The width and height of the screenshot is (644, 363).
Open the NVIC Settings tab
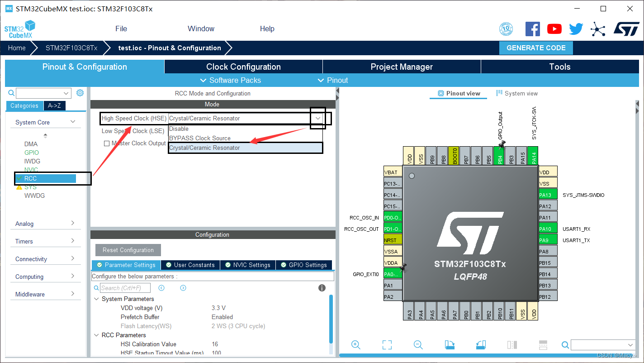[248, 265]
